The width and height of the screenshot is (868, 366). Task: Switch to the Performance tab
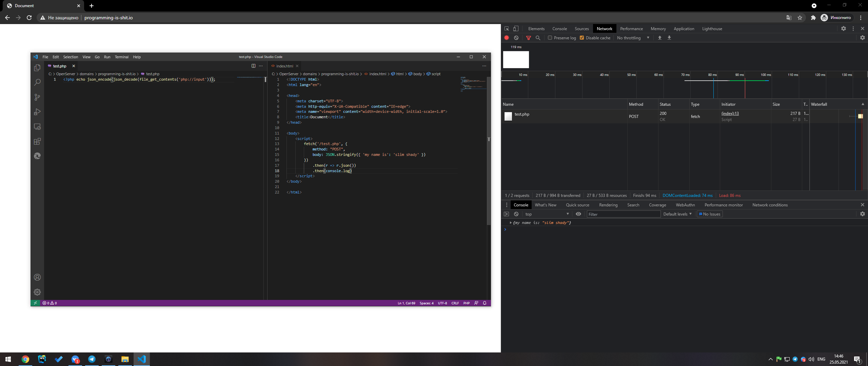631,29
